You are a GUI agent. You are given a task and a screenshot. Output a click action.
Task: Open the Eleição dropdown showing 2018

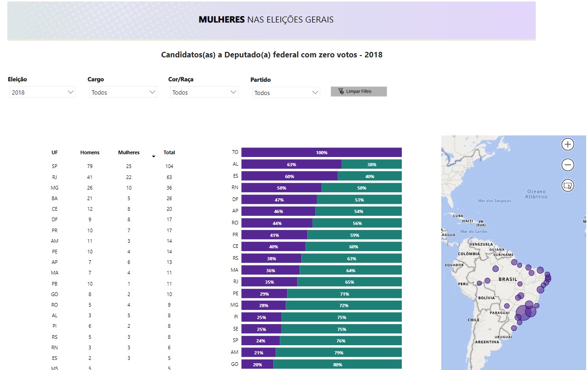coord(43,92)
